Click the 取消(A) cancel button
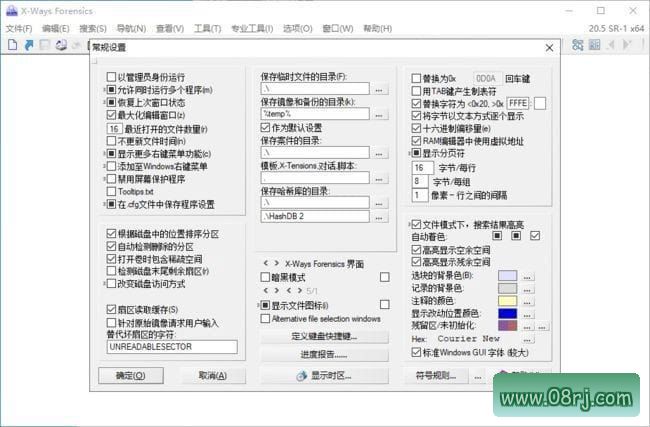650x427 pixels. click(213, 376)
